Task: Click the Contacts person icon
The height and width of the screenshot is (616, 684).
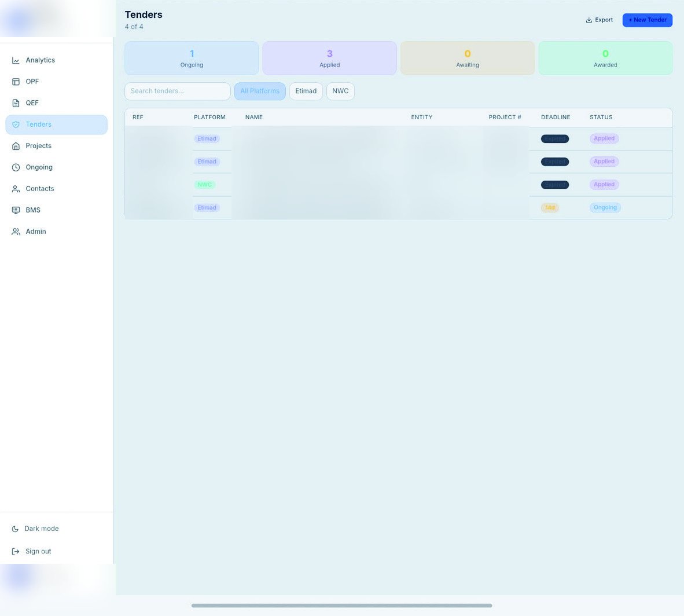Action: click(x=16, y=189)
